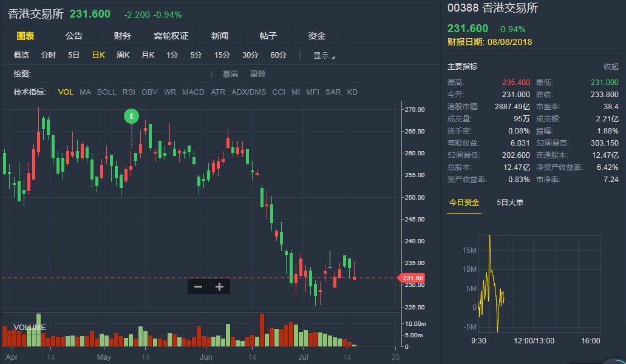The height and width of the screenshot is (364, 626).
Task: Select the 60分 interval
Action: [x=278, y=55]
